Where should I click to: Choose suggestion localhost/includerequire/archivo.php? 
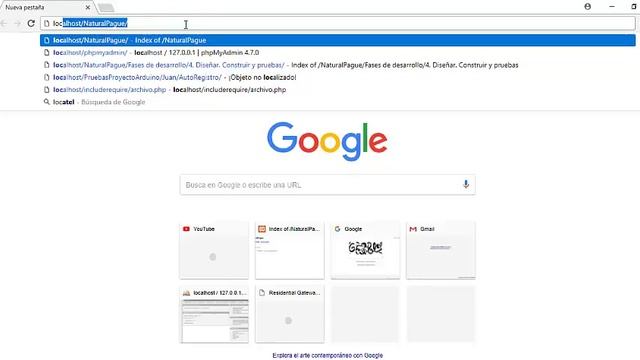338,89
